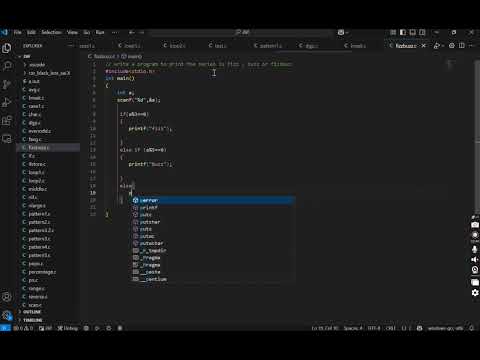
Task: Run the C file with the play button
Action: point(436,46)
